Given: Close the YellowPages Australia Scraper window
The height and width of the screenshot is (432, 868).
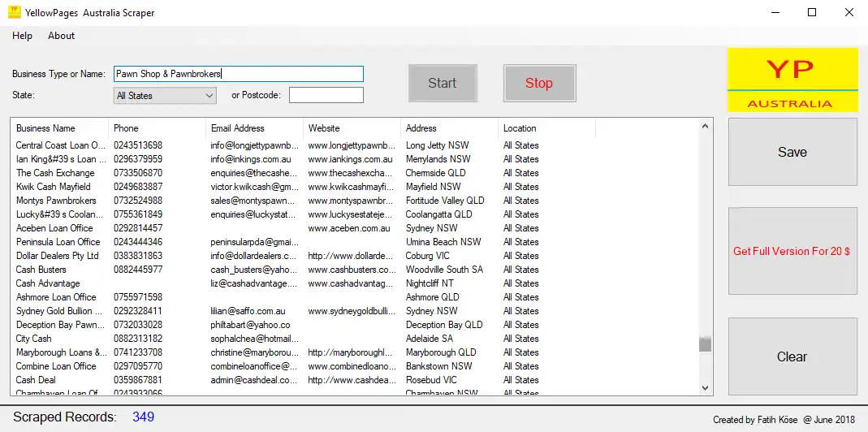Looking at the screenshot, I should (849, 12).
